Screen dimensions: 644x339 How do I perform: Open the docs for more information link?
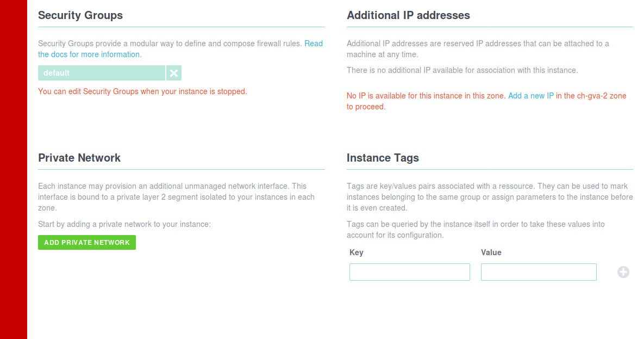(x=180, y=49)
